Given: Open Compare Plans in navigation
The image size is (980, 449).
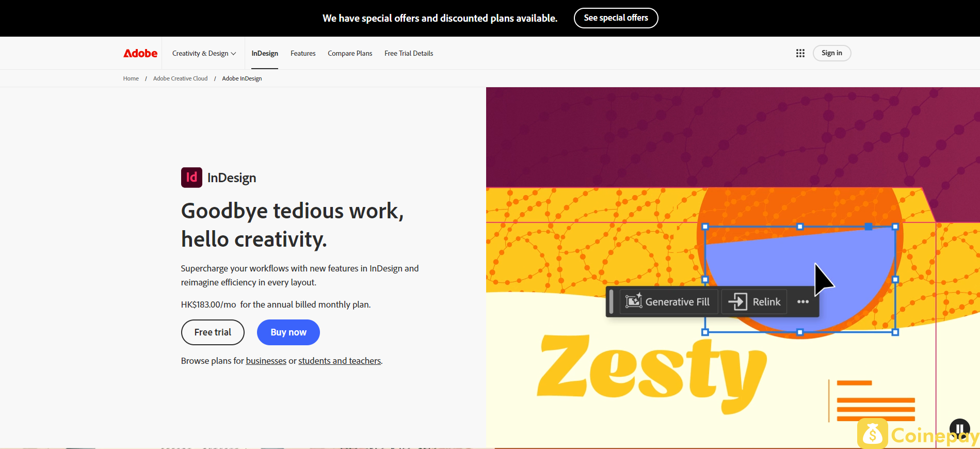Looking at the screenshot, I should (x=350, y=53).
